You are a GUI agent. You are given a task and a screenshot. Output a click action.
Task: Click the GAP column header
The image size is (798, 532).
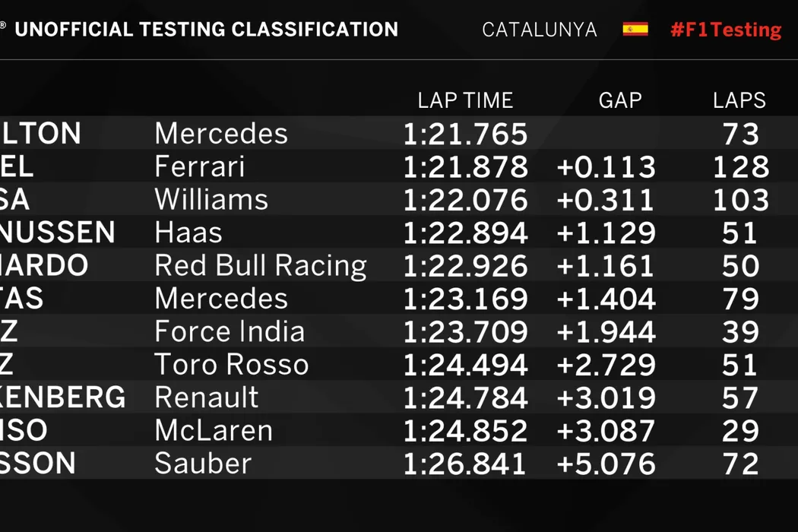pyautogui.click(x=620, y=100)
